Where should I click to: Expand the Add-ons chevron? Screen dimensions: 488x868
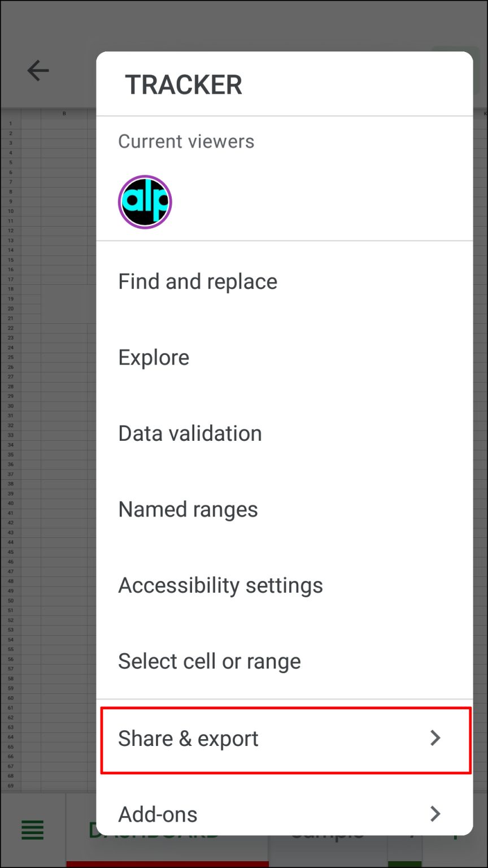[435, 814]
